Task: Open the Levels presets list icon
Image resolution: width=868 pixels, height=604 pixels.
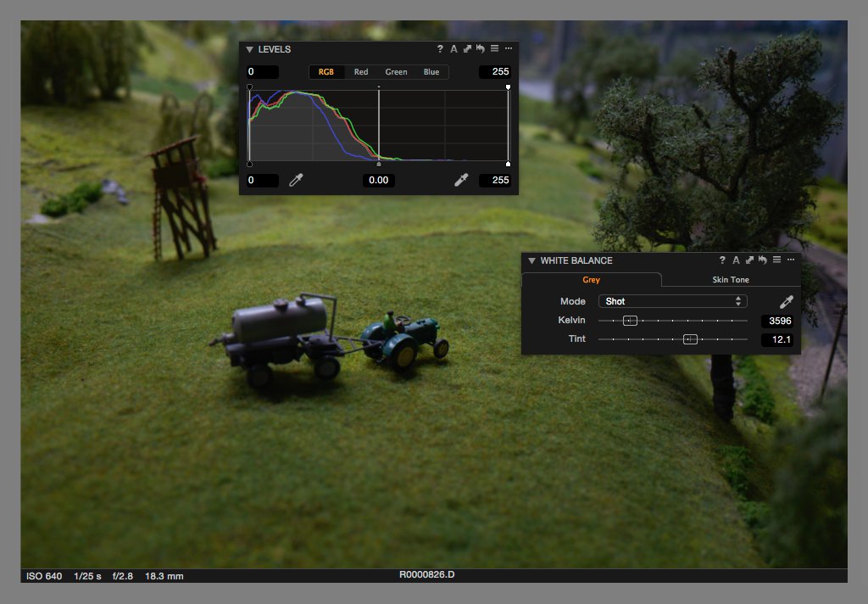Action: click(x=494, y=48)
